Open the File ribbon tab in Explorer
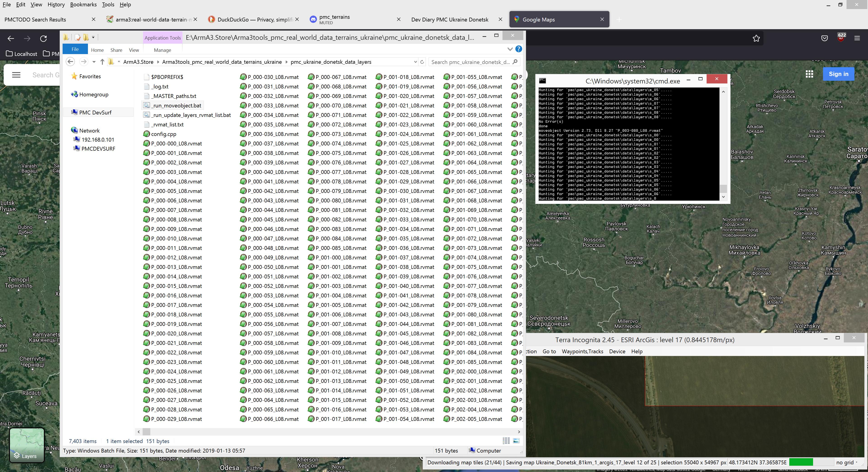Screen dimensions: 868x472 (x=75, y=49)
